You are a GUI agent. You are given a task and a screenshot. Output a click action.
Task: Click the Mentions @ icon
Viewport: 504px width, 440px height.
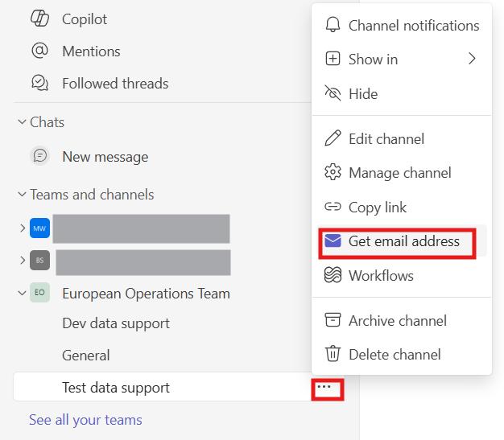point(40,51)
